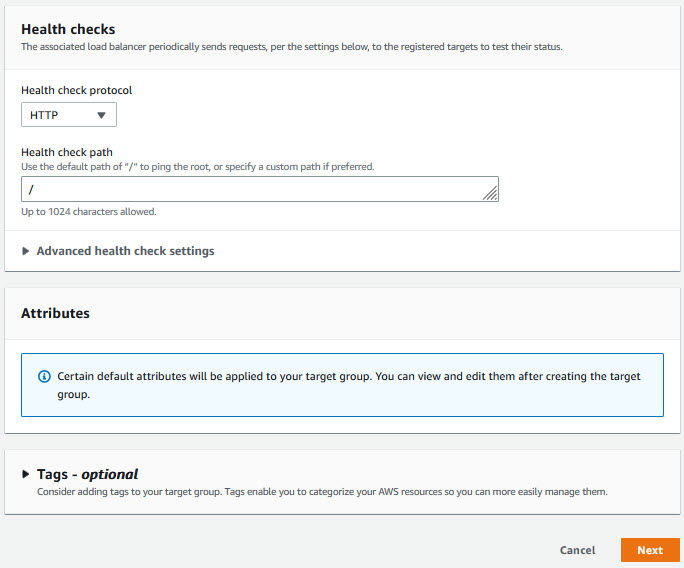
Task: Click the Health check path label
Action: point(67,152)
